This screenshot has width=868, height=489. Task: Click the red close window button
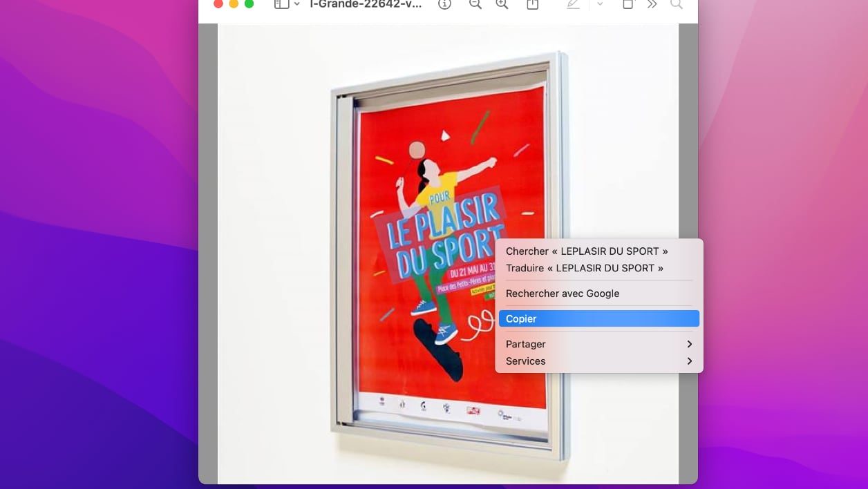(x=218, y=3)
